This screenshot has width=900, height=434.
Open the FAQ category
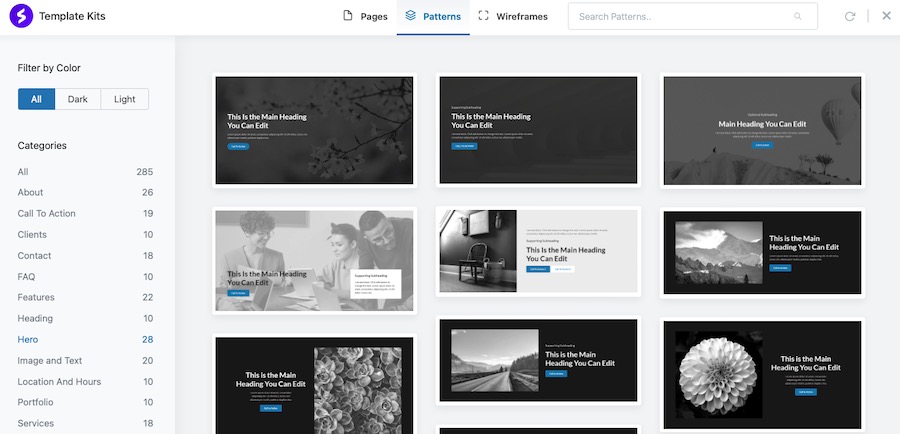86,277
